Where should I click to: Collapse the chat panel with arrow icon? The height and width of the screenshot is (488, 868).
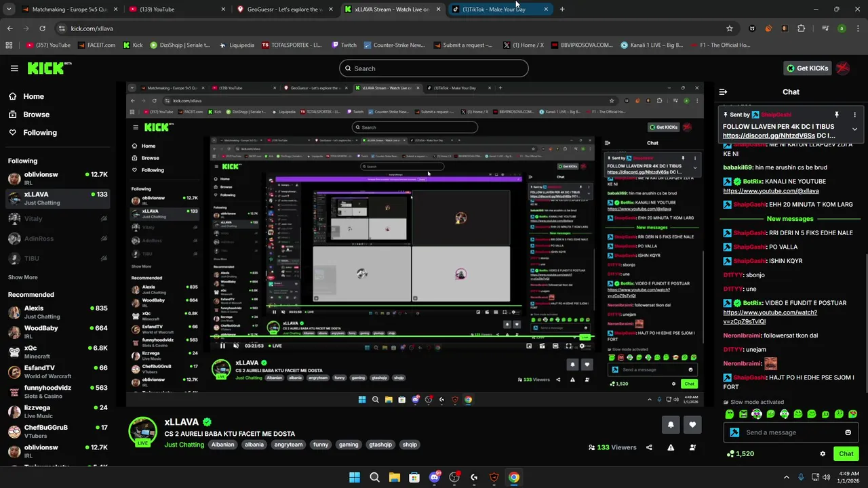click(x=723, y=91)
